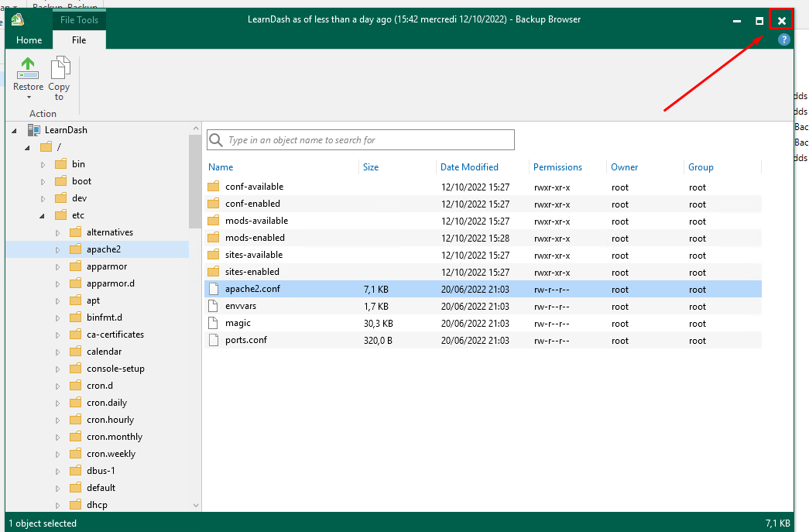Screen dimensions: 809x532
Task: Click the cron.d folder icon
Action: 76,386
